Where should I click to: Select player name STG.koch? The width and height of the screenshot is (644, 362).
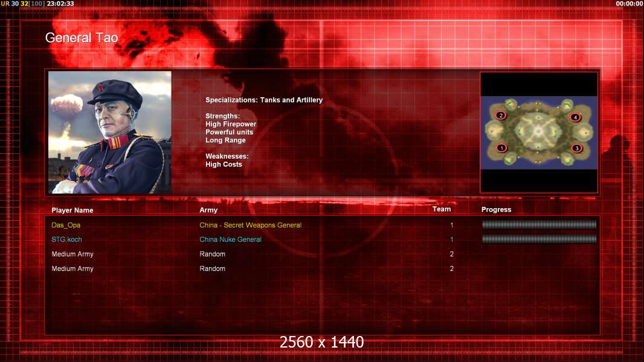66,240
